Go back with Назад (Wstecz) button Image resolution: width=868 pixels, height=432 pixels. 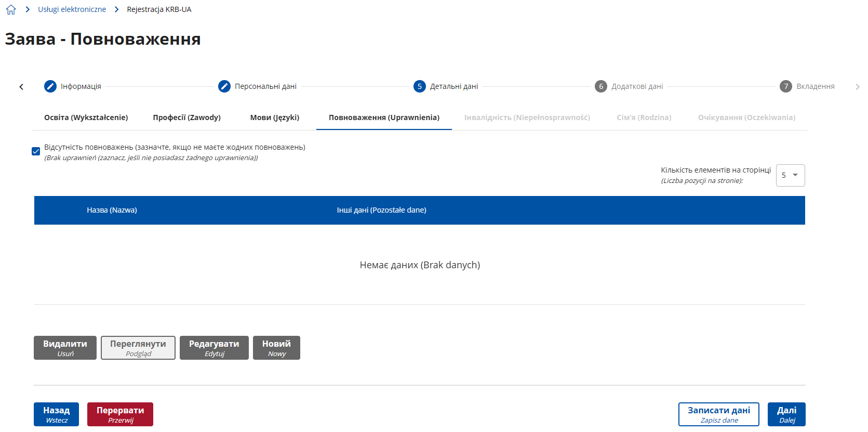click(x=56, y=414)
